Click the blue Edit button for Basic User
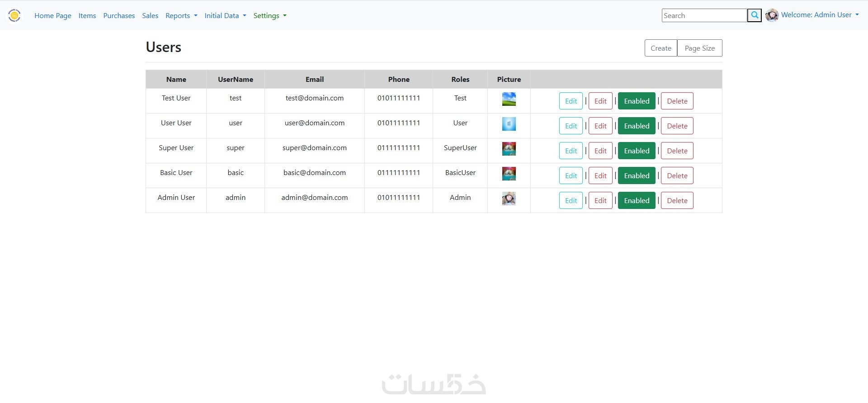The height and width of the screenshot is (403, 868). tap(571, 175)
